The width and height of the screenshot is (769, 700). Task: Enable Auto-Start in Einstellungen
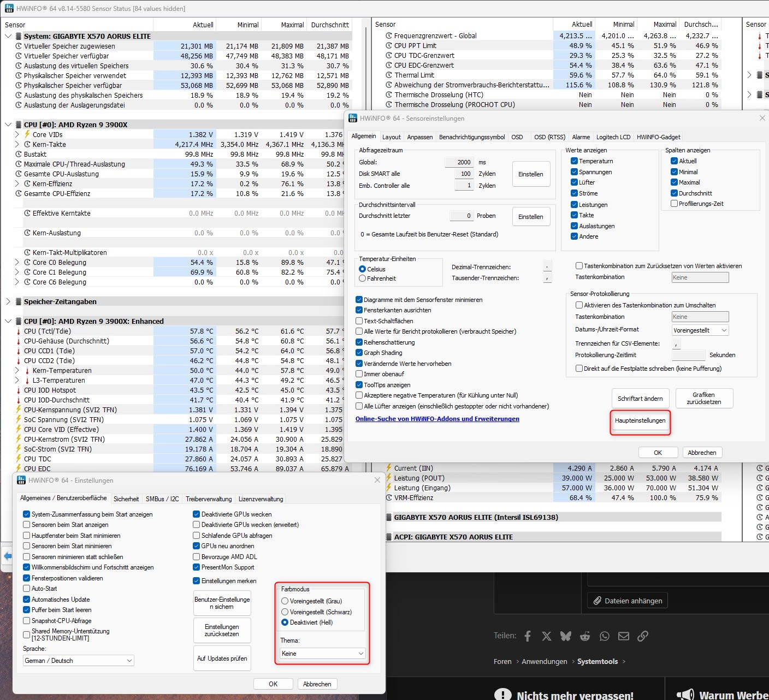[26, 589]
